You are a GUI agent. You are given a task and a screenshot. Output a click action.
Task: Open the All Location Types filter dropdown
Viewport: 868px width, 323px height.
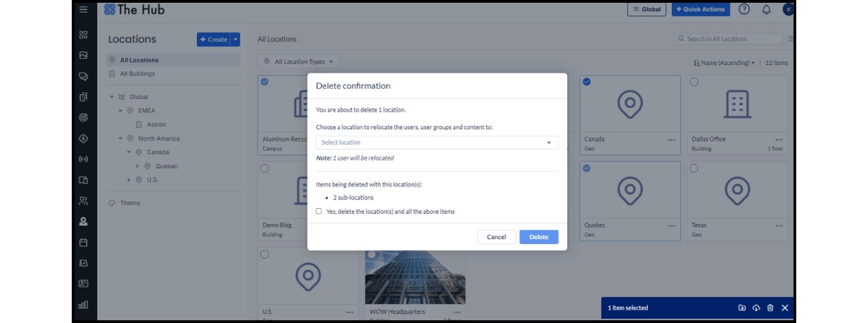tap(298, 61)
